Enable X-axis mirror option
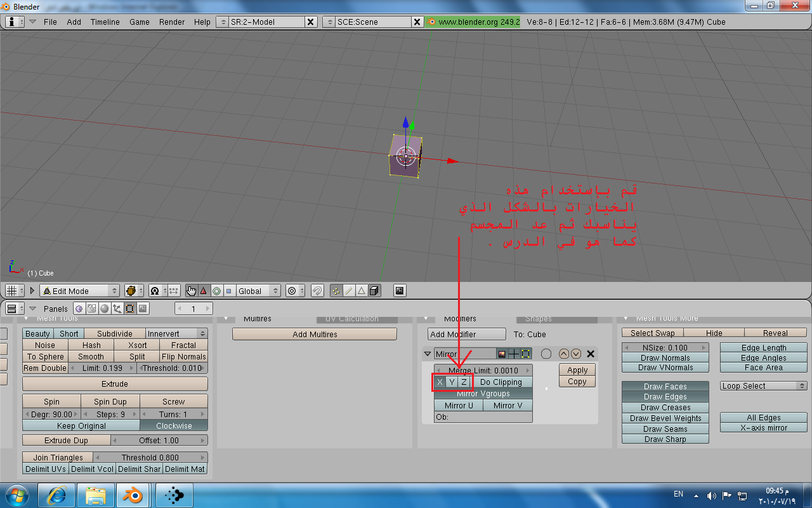This screenshot has height=508, width=812. coord(764,428)
